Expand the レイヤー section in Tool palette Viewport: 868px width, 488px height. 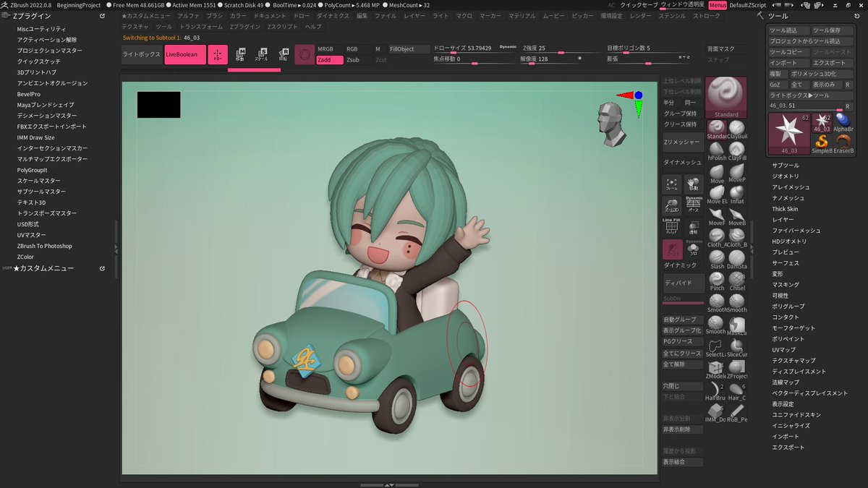point(783,220)
